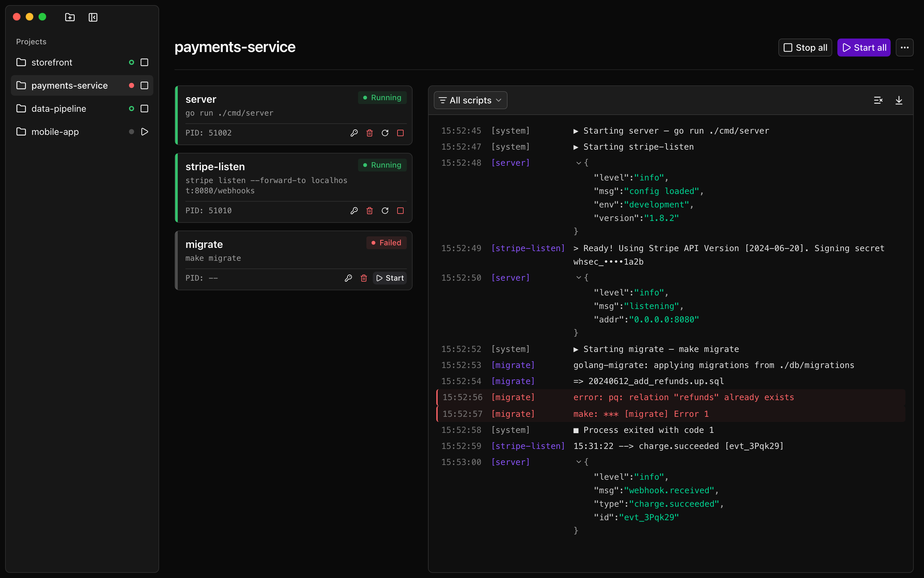
Task: Select the payments-service project in sidebar
Action: click(x=82, y=86)
